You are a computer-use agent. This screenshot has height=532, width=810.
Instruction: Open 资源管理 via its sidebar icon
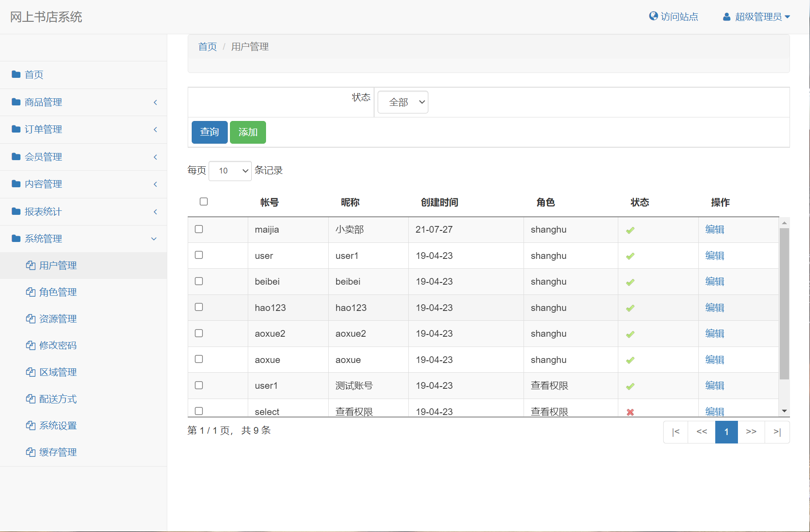[x=30, y=318]
